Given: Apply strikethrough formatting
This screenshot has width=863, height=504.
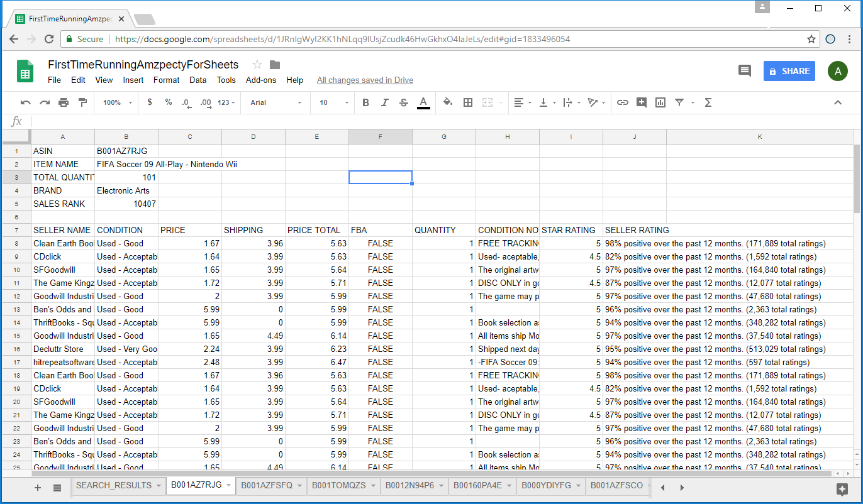Looking at the screenshot, I should tap(404, 102).
